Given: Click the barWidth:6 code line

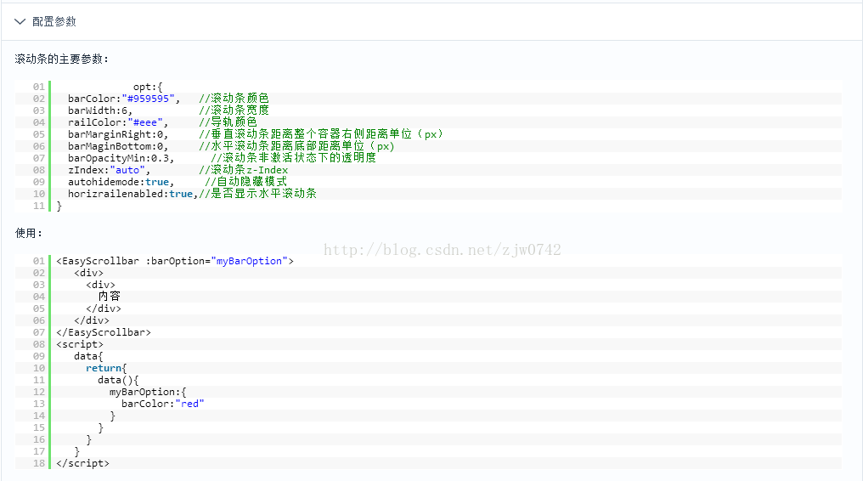Looking at the screenshot, I should point(100,110).
